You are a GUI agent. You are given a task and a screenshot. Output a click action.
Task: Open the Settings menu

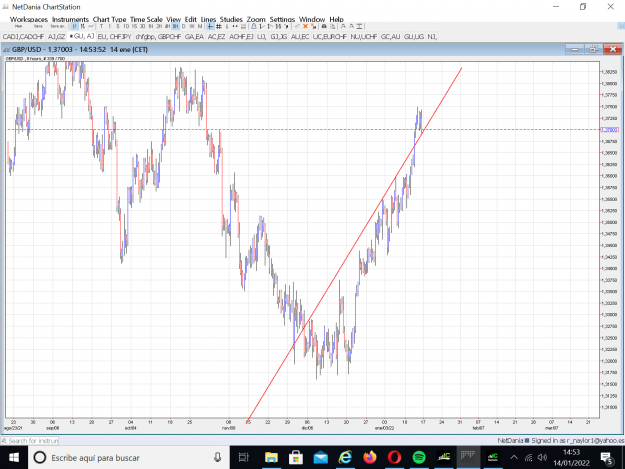coord(282,19)
